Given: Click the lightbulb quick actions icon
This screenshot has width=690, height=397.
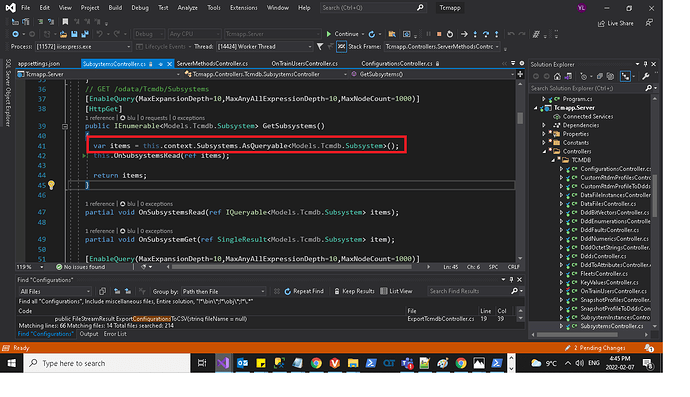Looking at the screenshot, I should click(x=51, y=185).
